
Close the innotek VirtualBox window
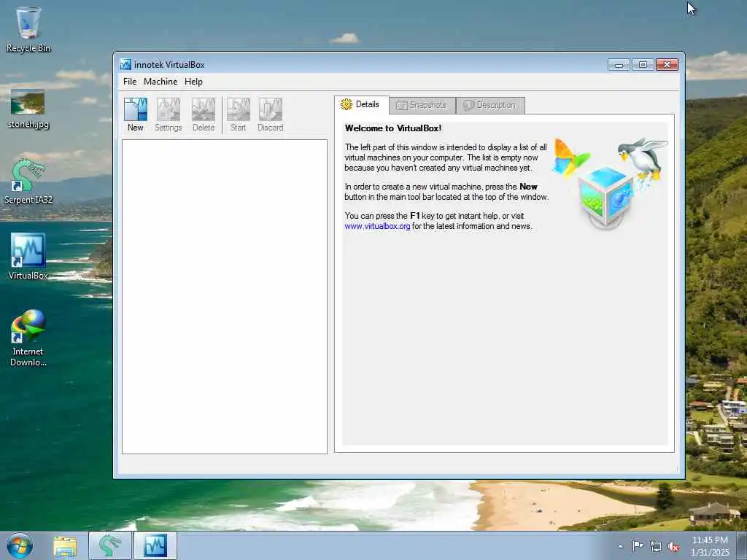(667, 64)
